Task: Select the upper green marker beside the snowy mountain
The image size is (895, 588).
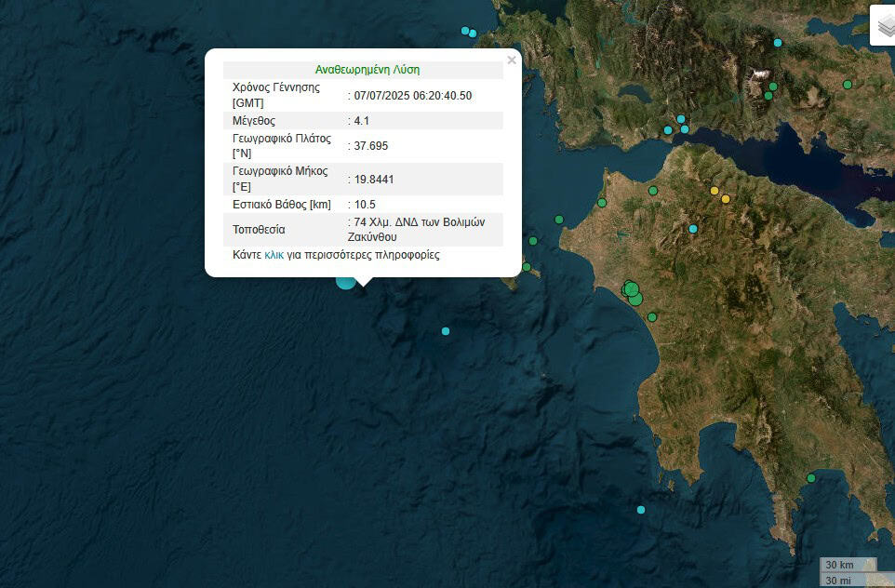Action: coord(772,87)
